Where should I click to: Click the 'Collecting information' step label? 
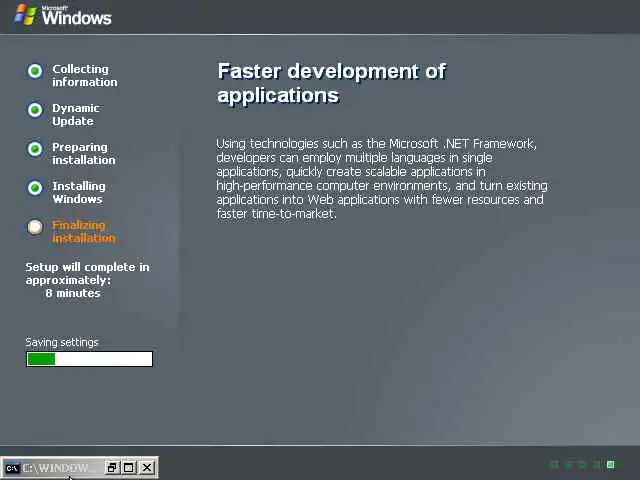click(x=85, y=76)
